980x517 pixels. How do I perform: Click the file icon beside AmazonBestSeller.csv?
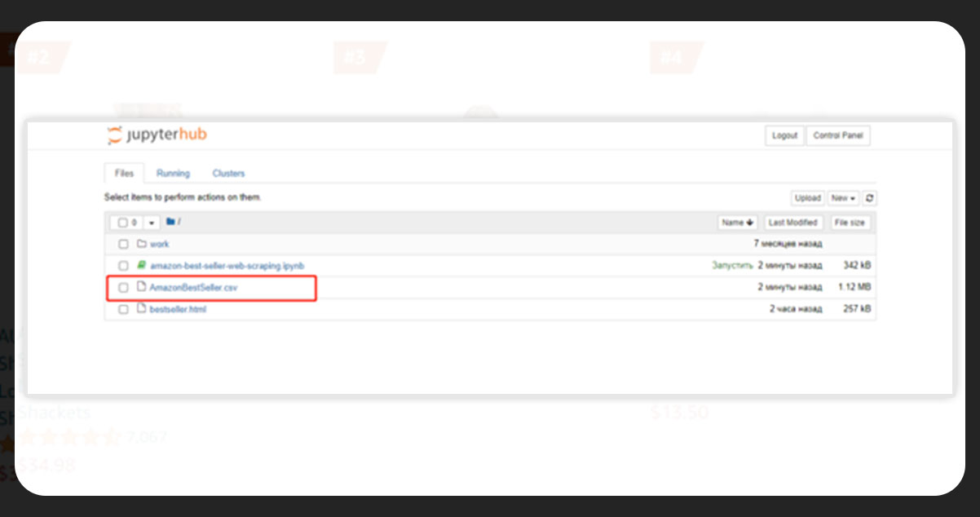pos(140,287)
